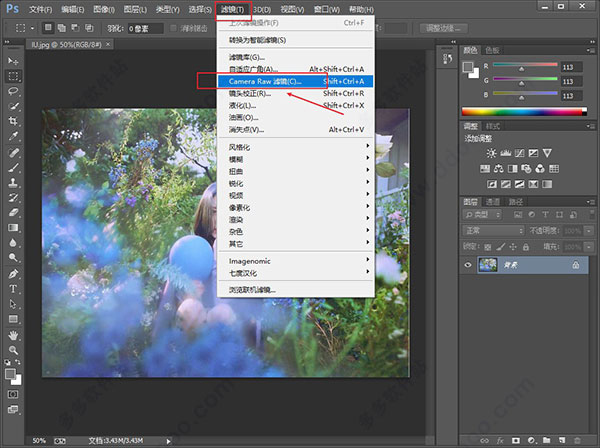Add Levels adjustment icon
The image size is (600, 448).
coord(505,153)
